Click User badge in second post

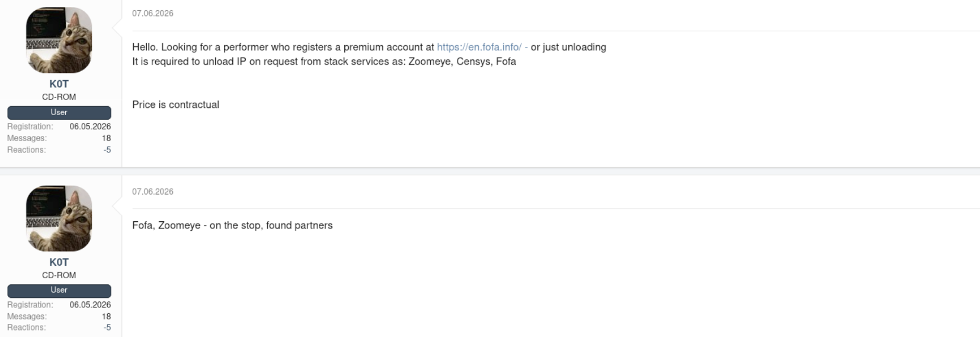(59, 290)
